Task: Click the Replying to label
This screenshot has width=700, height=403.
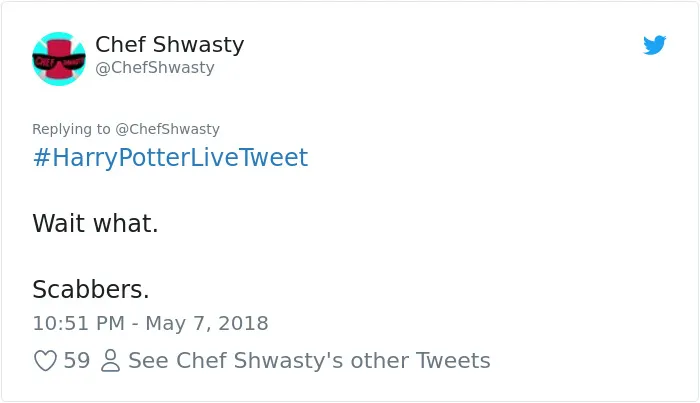Action: tap(71, 129)
